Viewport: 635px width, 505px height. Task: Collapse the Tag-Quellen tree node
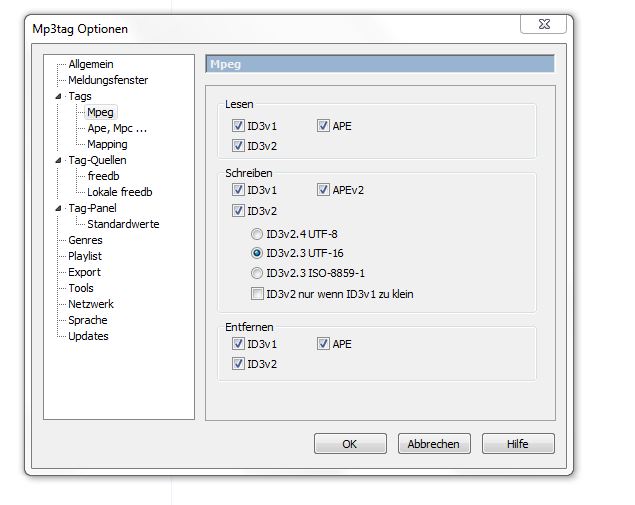pyautogui.click(x=58, y=160)
